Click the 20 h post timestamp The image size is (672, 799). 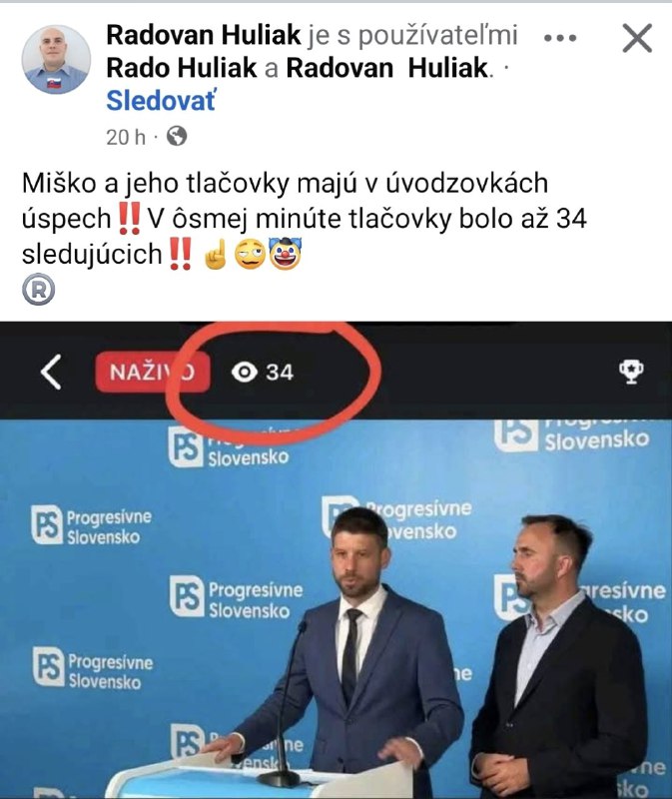pos(126,137)
